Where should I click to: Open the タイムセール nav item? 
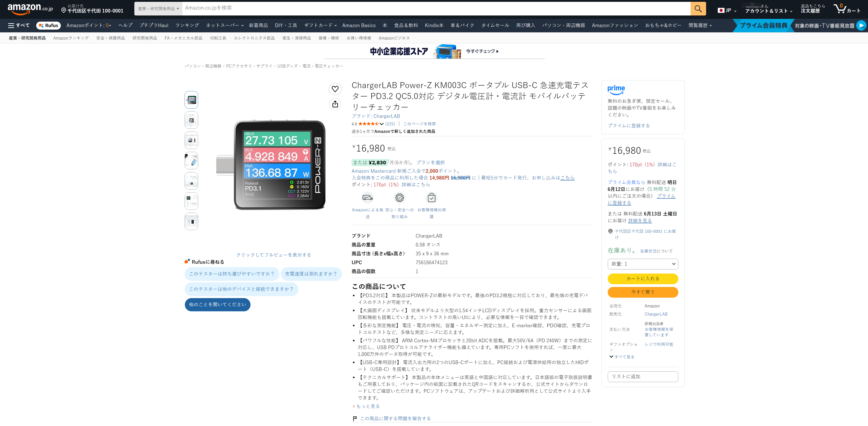pyautogui.click(x=495, y=25)
